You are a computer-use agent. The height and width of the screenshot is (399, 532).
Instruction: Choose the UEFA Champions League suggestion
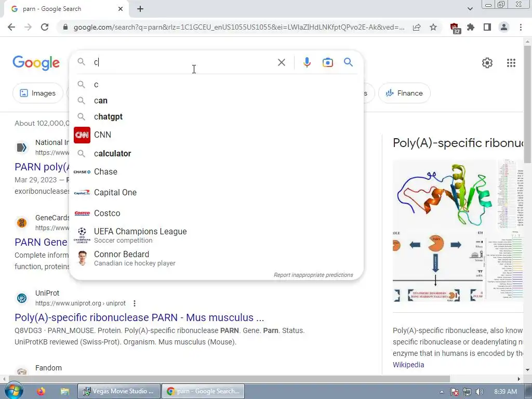pyautogui.click(x=217, y=235)
